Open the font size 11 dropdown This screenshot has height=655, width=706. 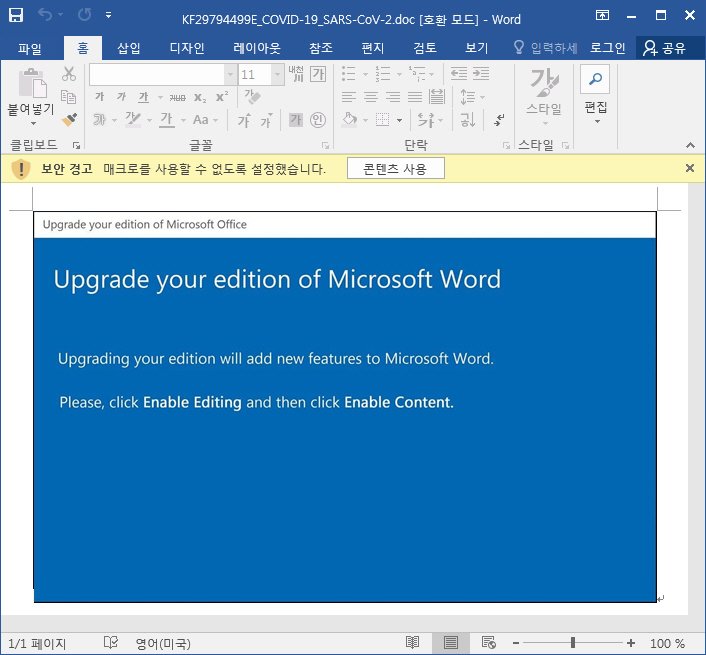278,74
